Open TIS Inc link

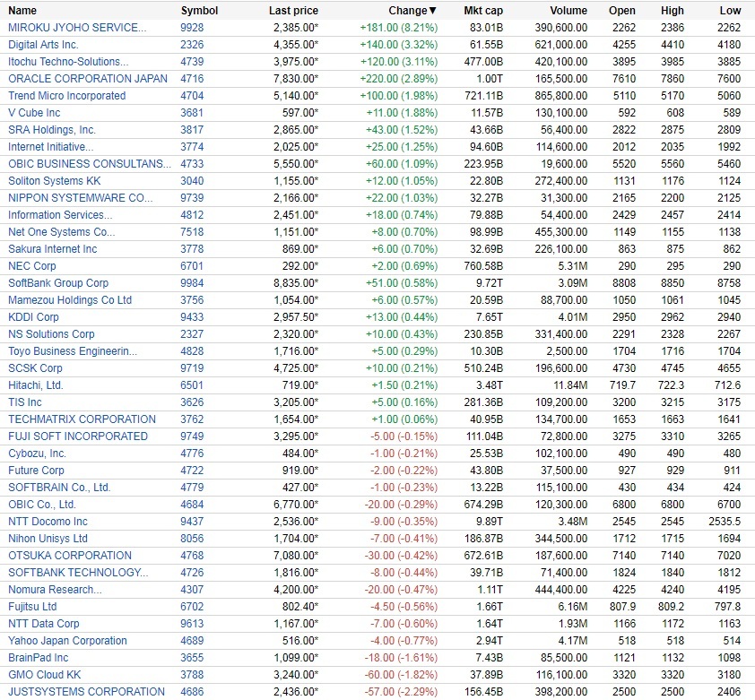(x=25, y=402)
